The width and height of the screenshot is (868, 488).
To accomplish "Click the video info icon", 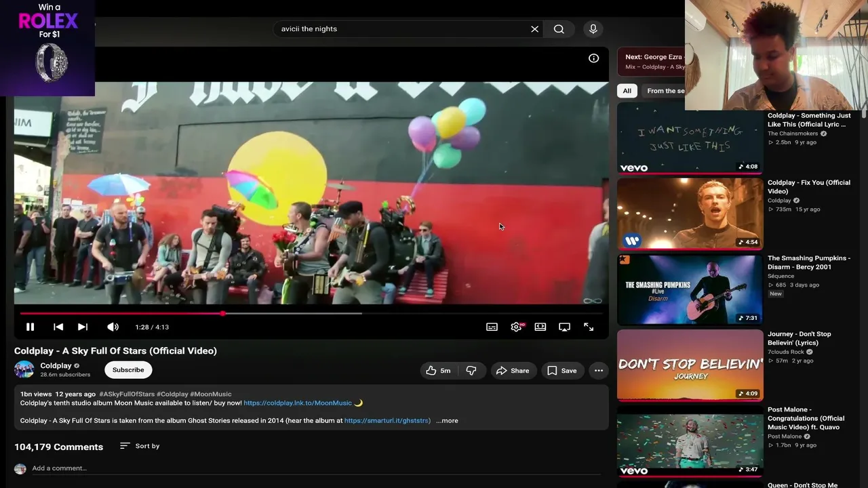I will pyautogui.click(x=593, y=58).
